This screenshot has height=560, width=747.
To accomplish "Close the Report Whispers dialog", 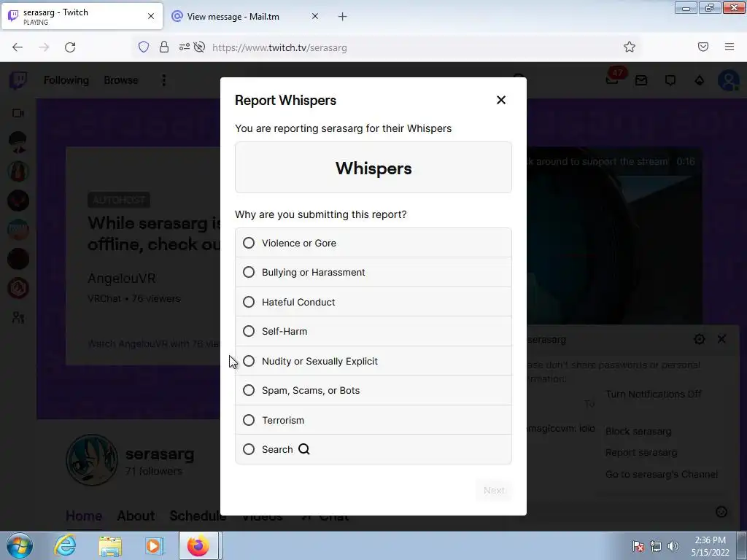I will tap(500, 100).
